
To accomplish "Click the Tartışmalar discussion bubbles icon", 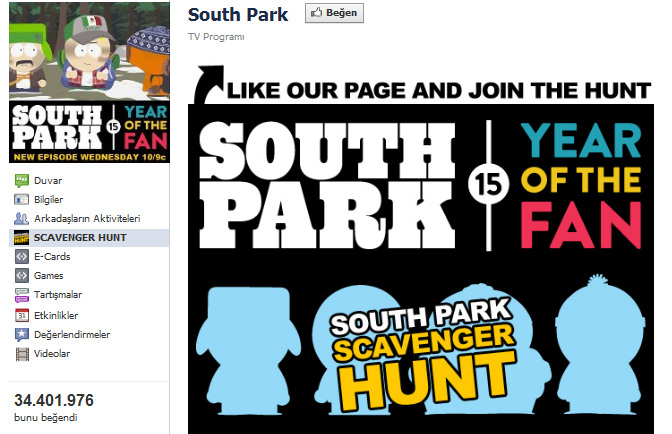I will tap(21, 295).
